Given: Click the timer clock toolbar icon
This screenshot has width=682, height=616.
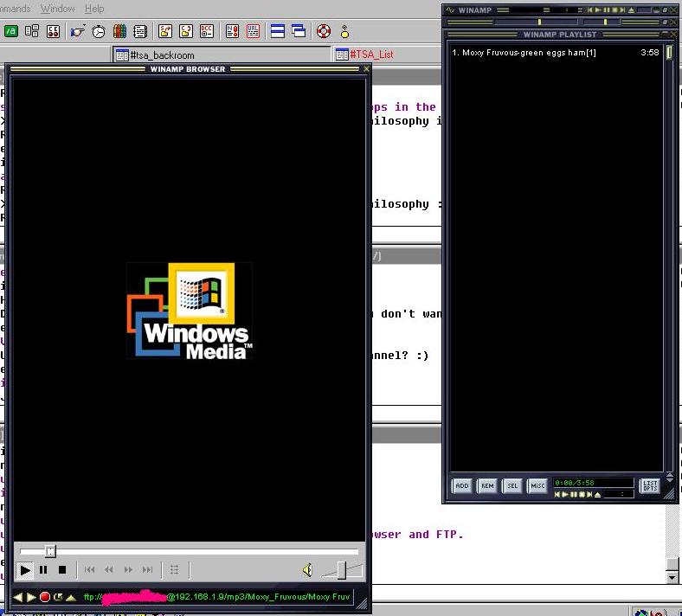Looking at the screenshot, I should point(99,31).
